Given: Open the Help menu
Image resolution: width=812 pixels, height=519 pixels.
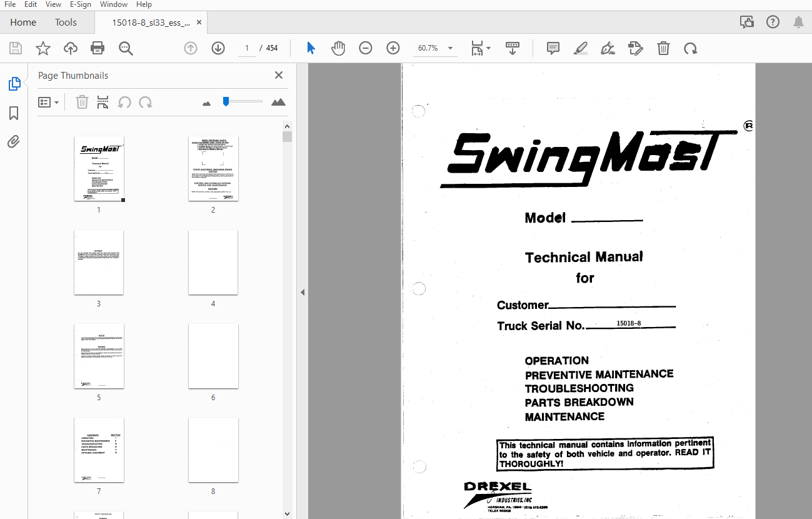Looking at the screenshot, I should pos(144,4).
